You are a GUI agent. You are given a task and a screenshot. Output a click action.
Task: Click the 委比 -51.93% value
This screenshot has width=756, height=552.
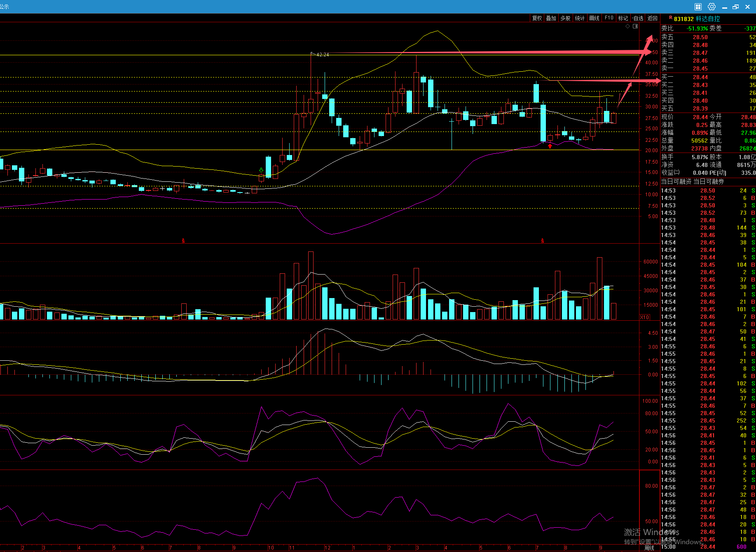(697, 28)
